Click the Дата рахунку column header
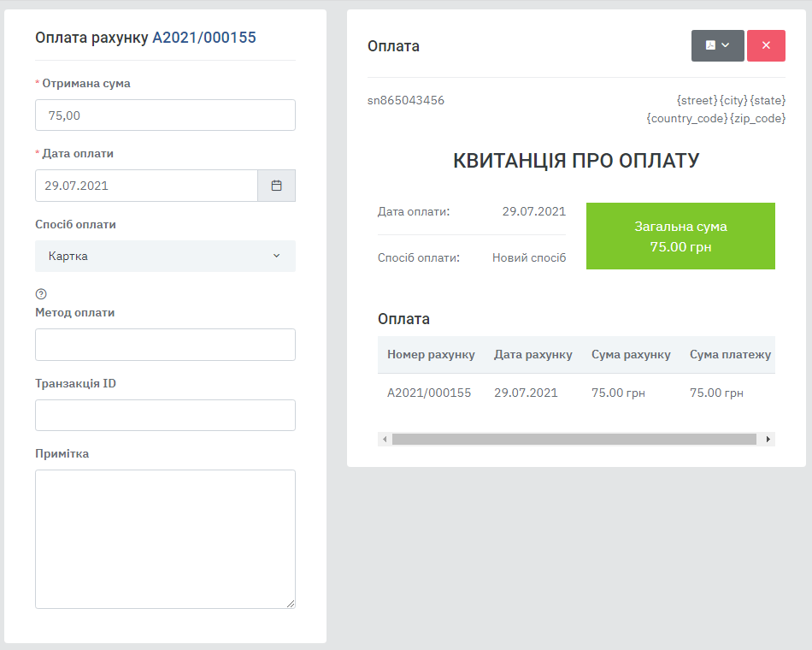 click(533, 354)
